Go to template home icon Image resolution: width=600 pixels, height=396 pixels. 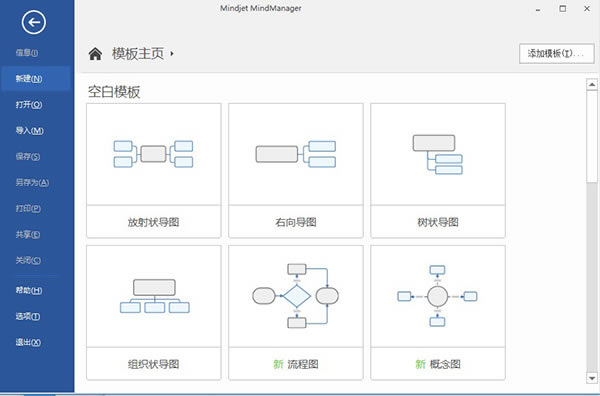click(95, 54)
